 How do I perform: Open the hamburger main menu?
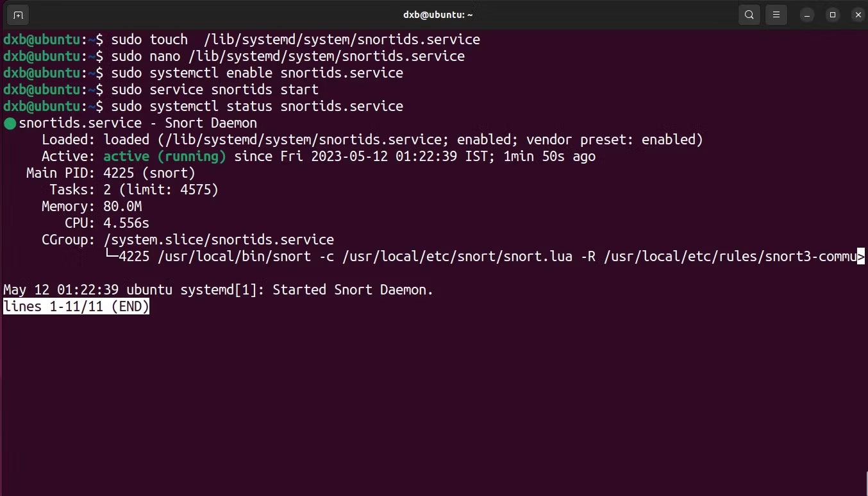click(x=776, y=15)
